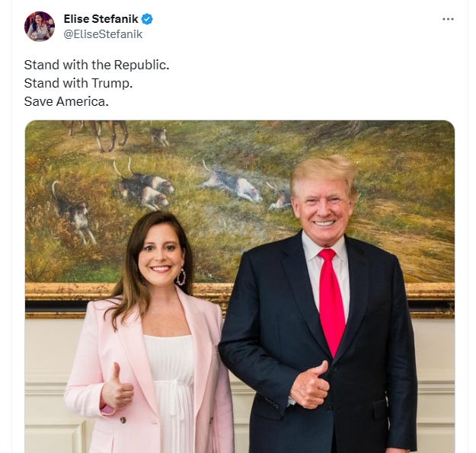Open the round profile avatar picture

[x=40, y=27]
